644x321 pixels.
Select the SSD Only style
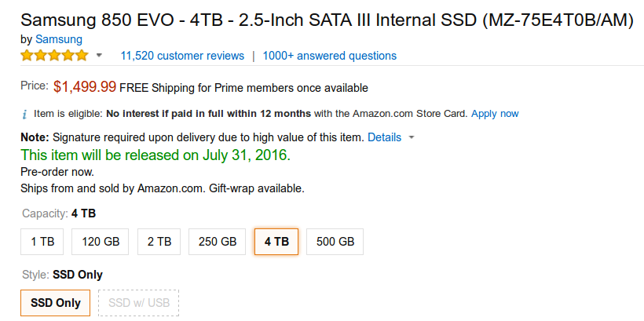tap(56, 303)
